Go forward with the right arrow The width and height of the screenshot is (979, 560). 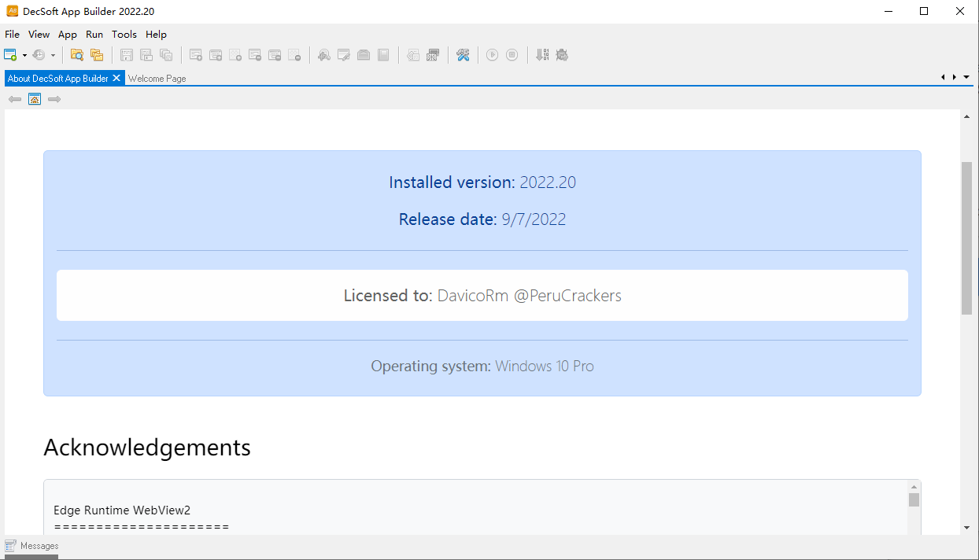pyautogui.click(x=54, y=99)
